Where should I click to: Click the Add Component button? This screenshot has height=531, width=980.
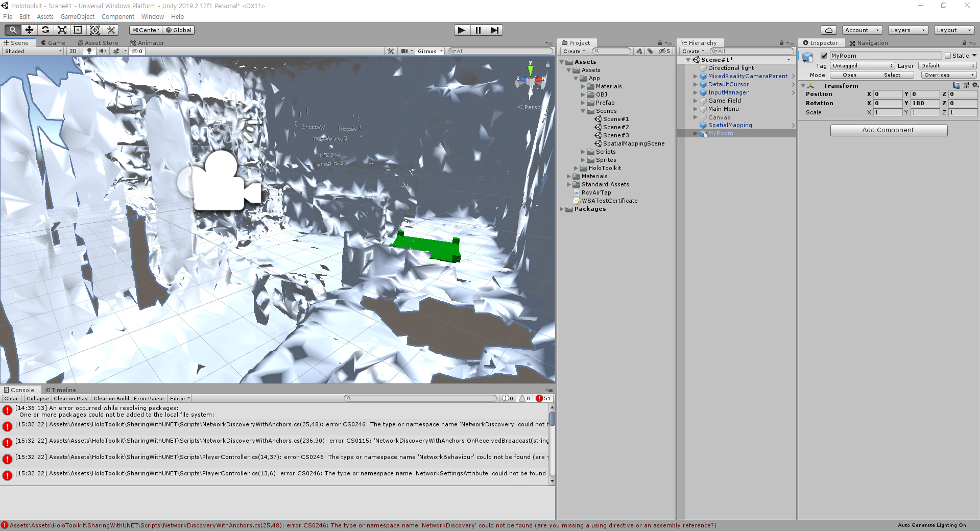[888, 130]
